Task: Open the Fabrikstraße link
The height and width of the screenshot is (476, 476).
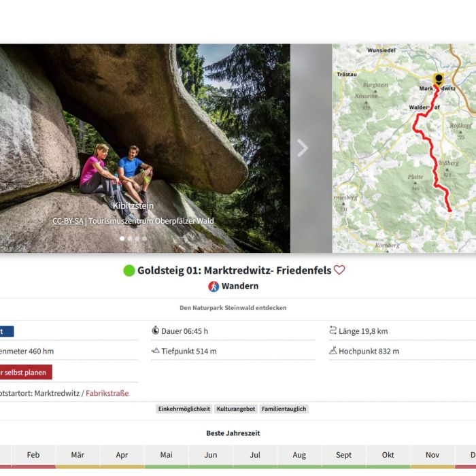Action: pos(107,393)
